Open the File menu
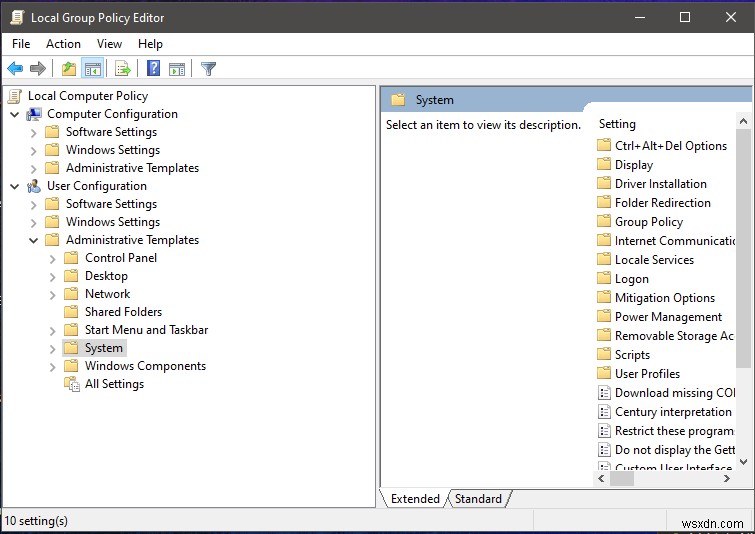Screen dimensions: 755x534 click(x=21, y=44)
